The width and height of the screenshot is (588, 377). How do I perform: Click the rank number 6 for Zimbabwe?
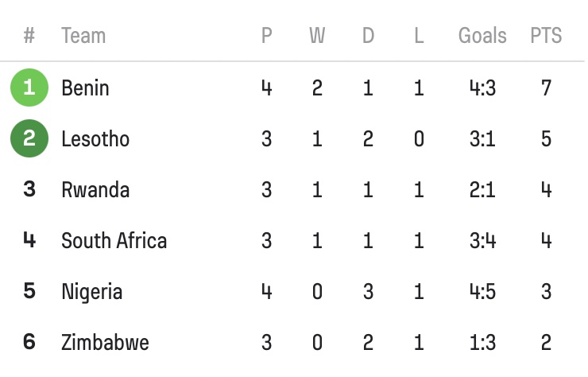coord(29,342)
